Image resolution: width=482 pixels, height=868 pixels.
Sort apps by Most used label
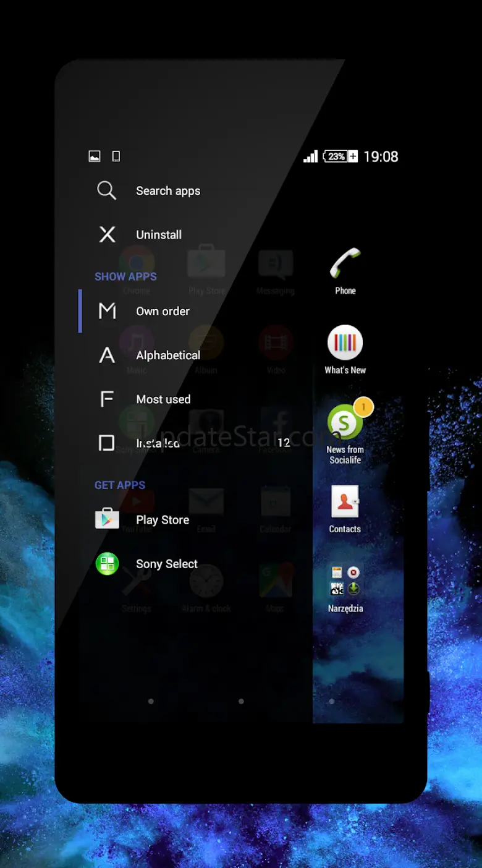coord(163,399)
